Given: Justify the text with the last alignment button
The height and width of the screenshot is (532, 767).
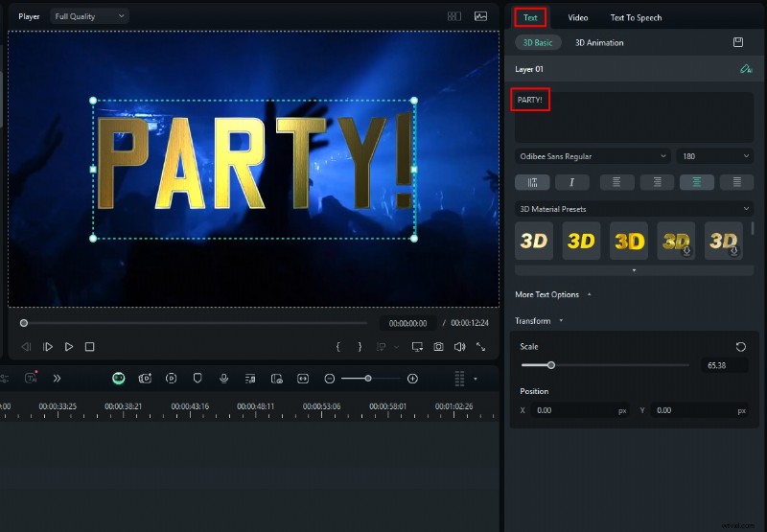Looking at the screenshot, I should click(736, 182).
